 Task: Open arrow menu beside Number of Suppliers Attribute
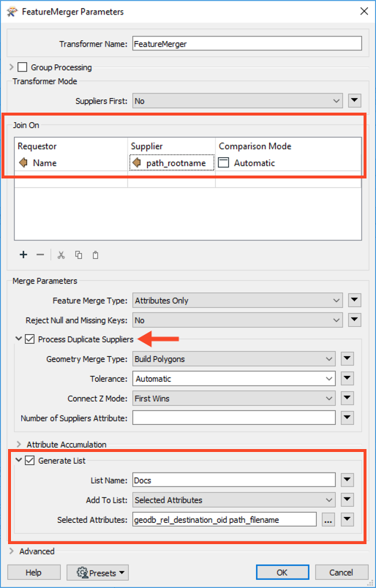pos(347,418)
